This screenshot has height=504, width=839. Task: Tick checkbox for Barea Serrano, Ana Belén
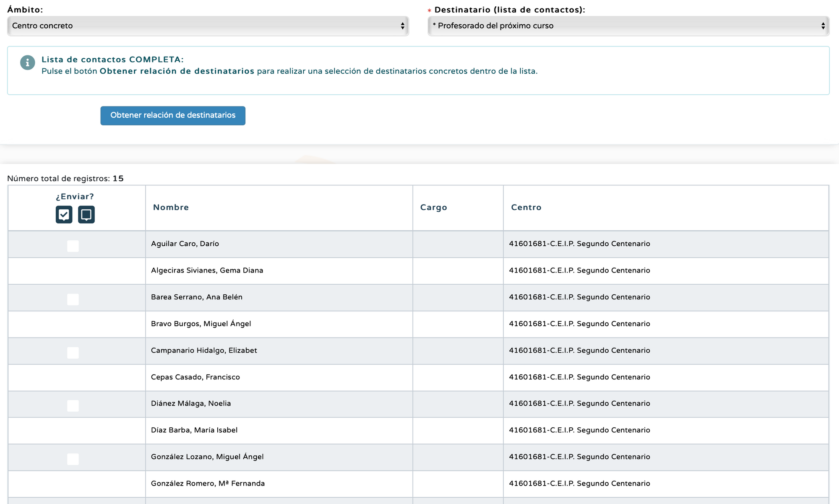coord(73,299)
